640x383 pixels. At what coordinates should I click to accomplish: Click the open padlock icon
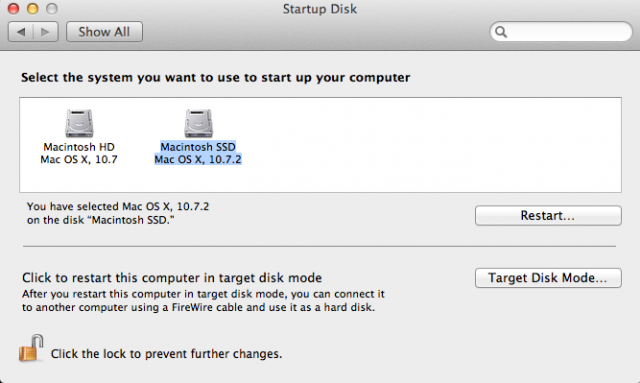coord(31,348)
